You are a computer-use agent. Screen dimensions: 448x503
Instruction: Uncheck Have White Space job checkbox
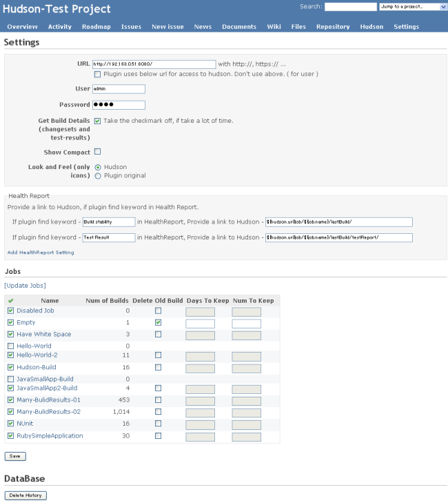click(x=10, y=334)
